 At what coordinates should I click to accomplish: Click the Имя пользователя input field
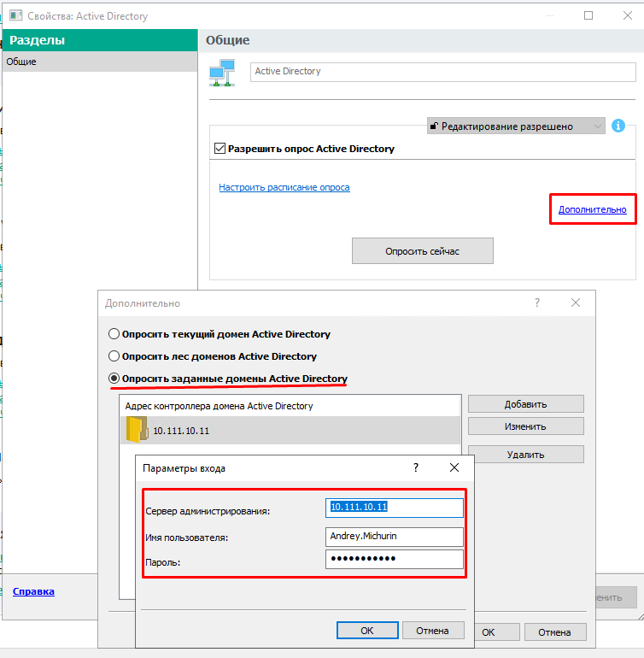395,537
